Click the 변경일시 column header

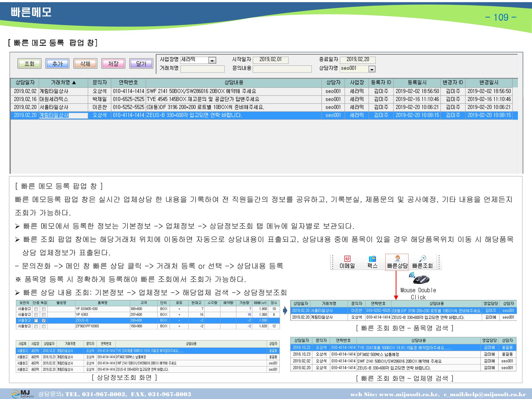(489, 83)
